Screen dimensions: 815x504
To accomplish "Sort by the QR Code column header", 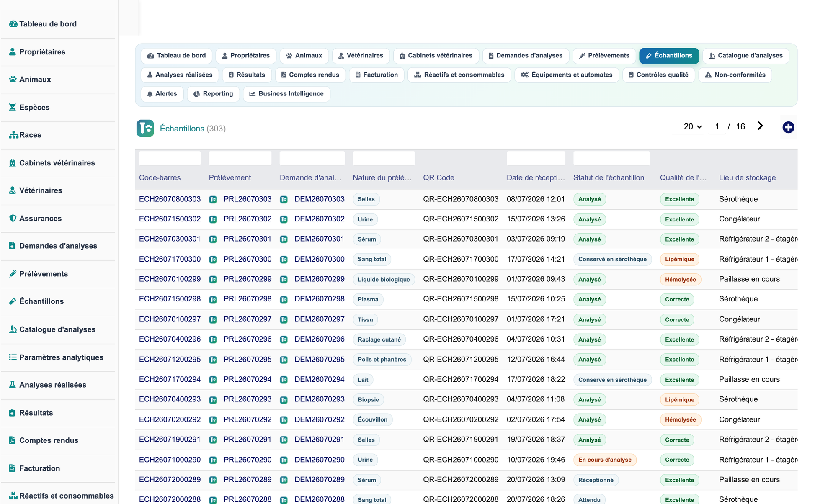I will [438, 178].
